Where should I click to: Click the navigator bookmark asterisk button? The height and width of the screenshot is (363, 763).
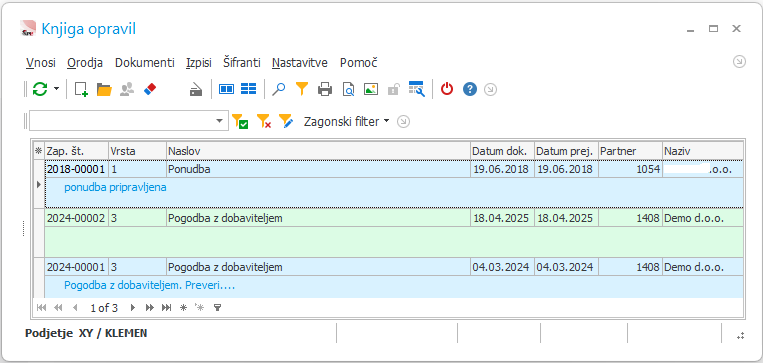coord(183,308)
